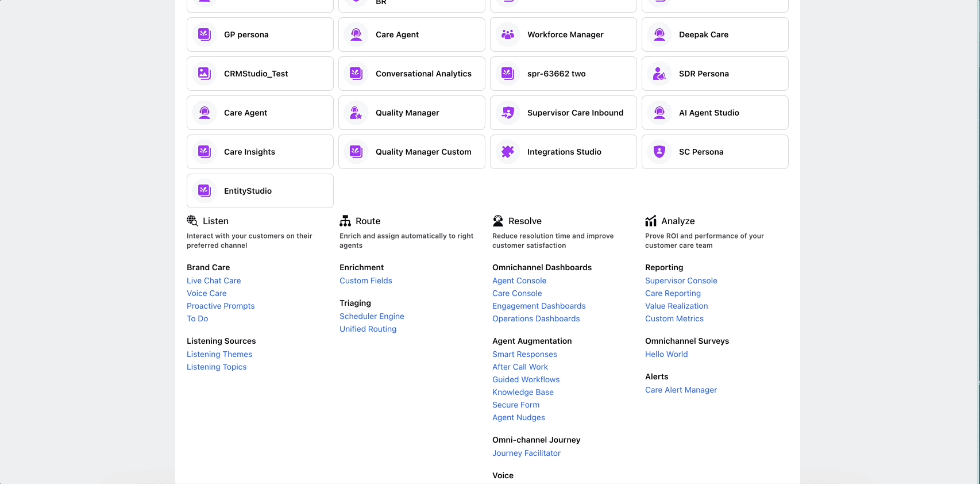This screenshot has height=484, width=980.
Task: Click the Agent Augmentation heading
Action: [532, 341]
